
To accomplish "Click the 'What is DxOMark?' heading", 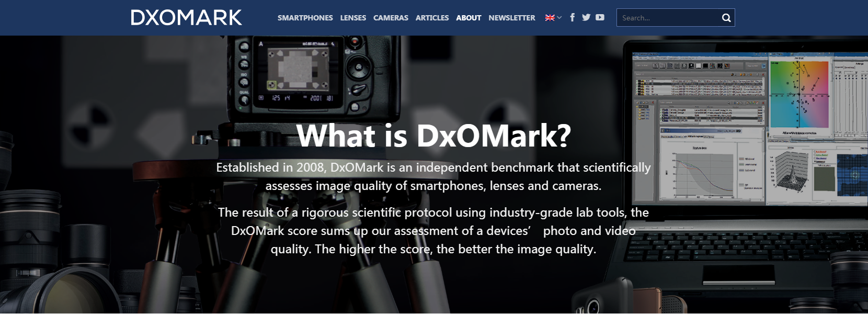I will 433,136.
